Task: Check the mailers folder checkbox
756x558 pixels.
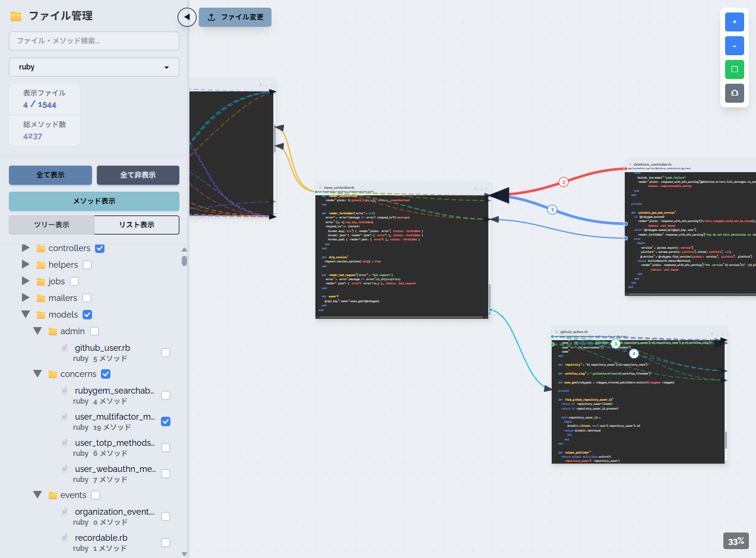Action: tap(87, 298)
